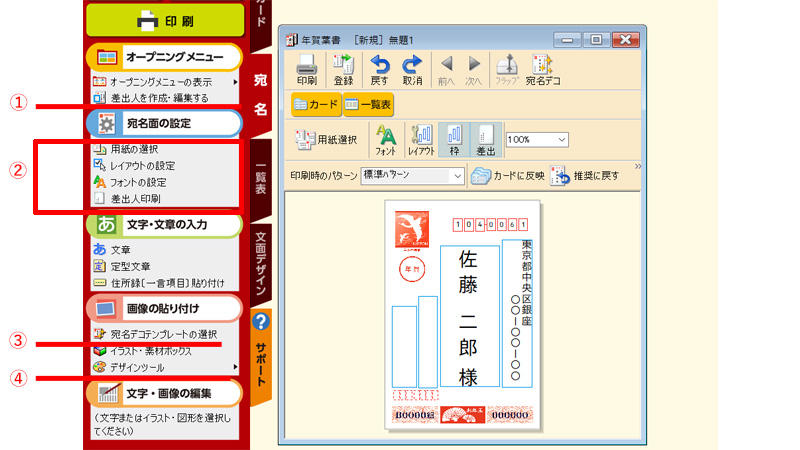Toggle the 枠 frame display button
800x450 pixels.
coord(454,140)
